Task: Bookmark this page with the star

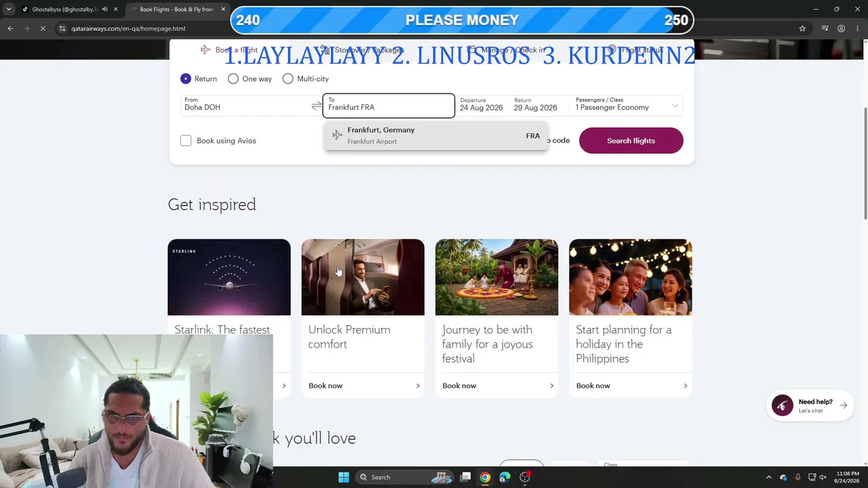Action: click(802, 28)
